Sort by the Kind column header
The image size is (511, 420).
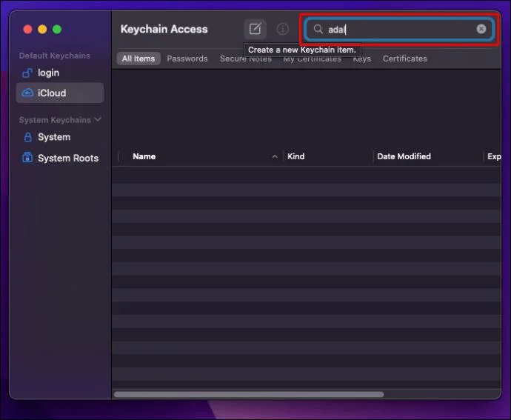328,156
